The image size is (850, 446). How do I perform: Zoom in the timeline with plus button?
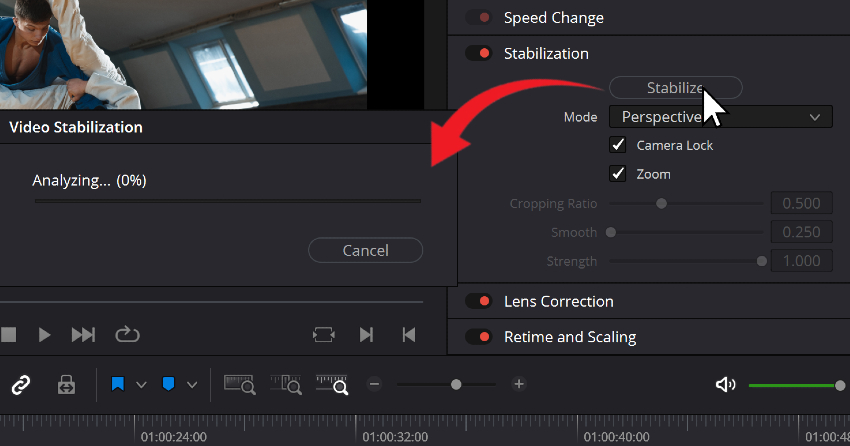pos(519,384)
